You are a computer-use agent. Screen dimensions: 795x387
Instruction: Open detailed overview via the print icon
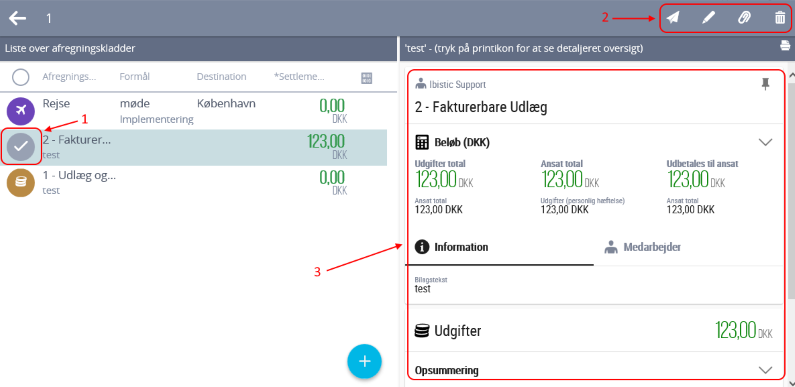(x=785, y=46)
